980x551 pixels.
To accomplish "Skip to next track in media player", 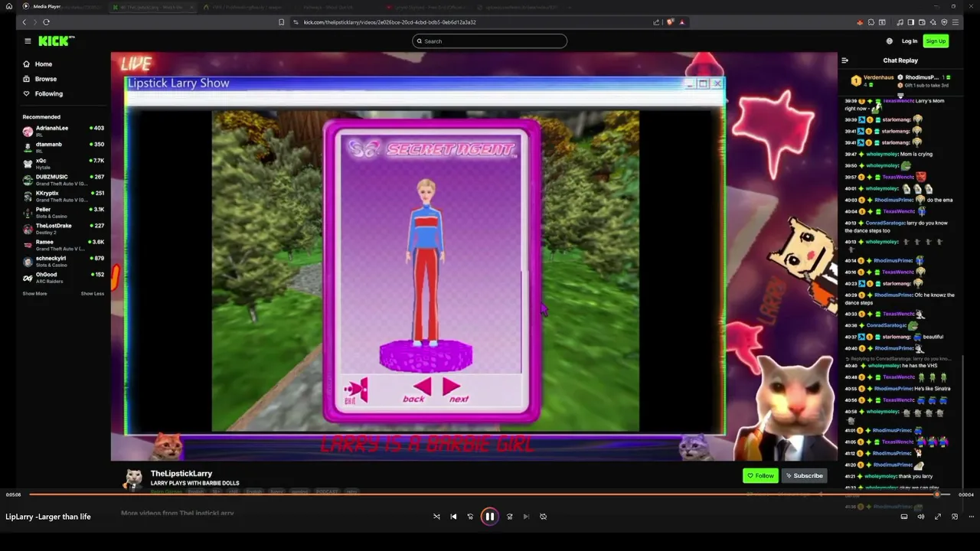I will click(526, 517).
